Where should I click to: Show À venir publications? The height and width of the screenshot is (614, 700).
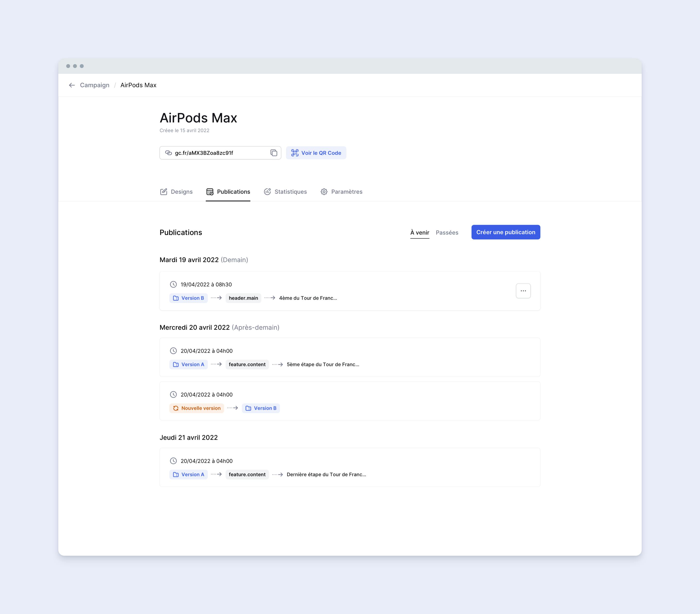(x=420, y=233)
